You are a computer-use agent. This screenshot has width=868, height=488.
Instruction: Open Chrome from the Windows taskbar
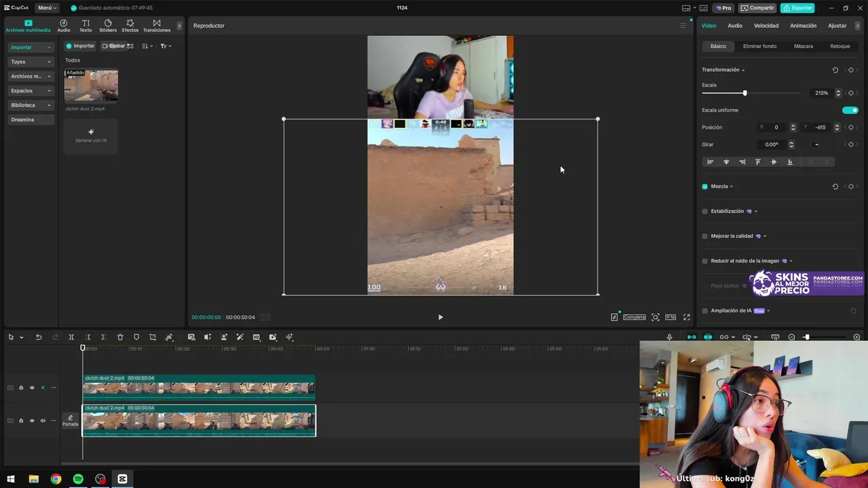point(56,479)
